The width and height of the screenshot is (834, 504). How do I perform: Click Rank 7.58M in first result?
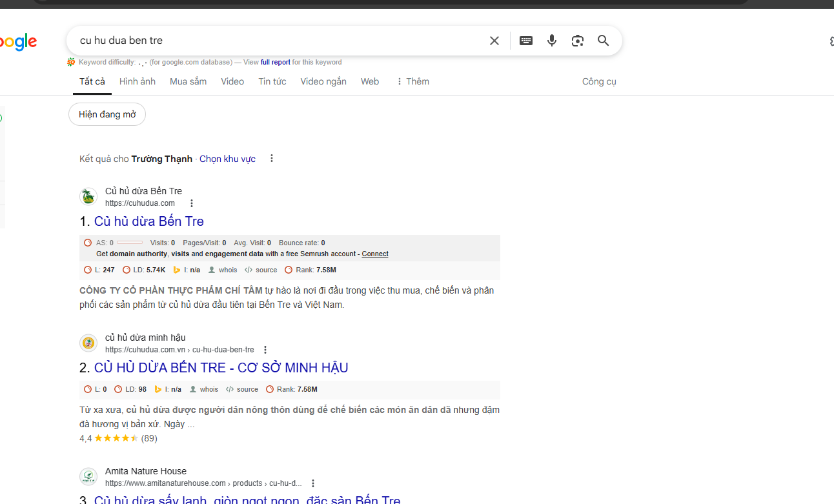[x=310, y=270]
